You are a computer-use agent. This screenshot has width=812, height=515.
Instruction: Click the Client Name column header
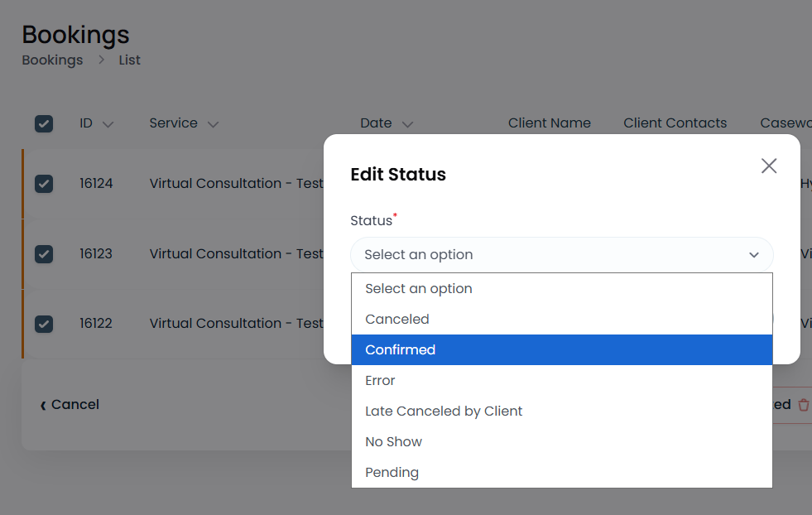[x=549, y=123]
